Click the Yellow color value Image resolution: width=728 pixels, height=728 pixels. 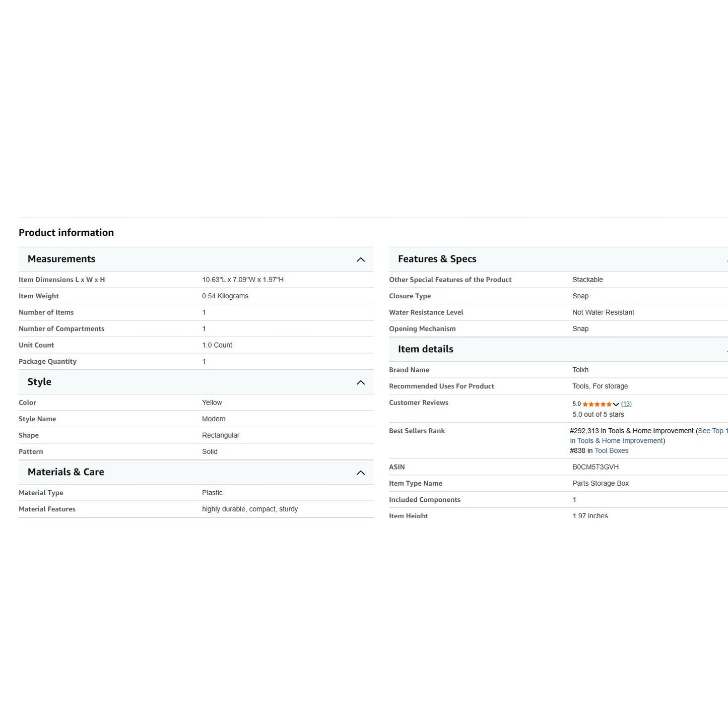(212, 403)
